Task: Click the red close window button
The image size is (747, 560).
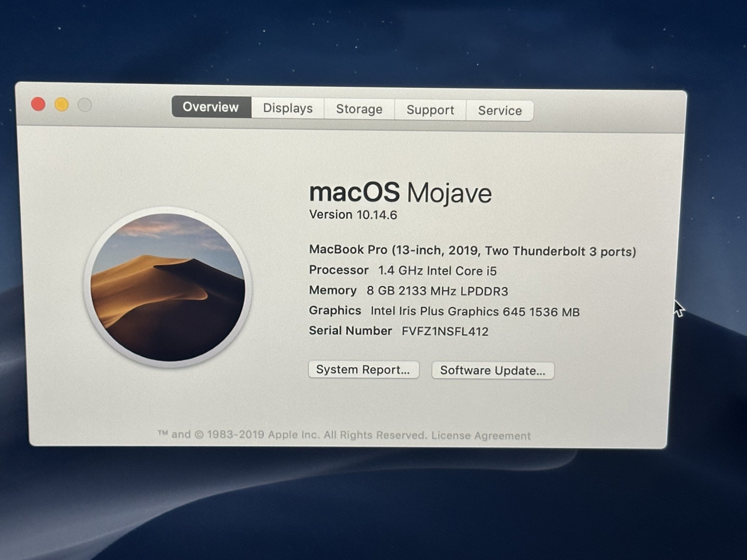Action: point(38,104)
